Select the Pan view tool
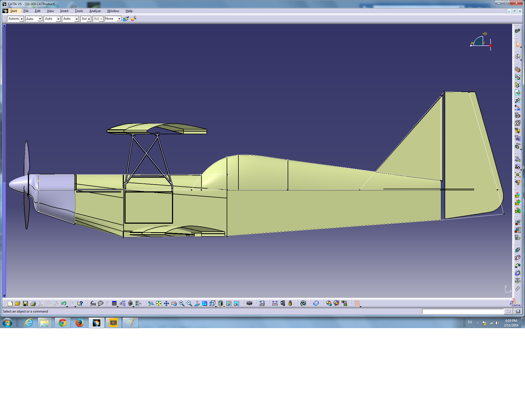The image size is (525, 420). pos(166,304)
